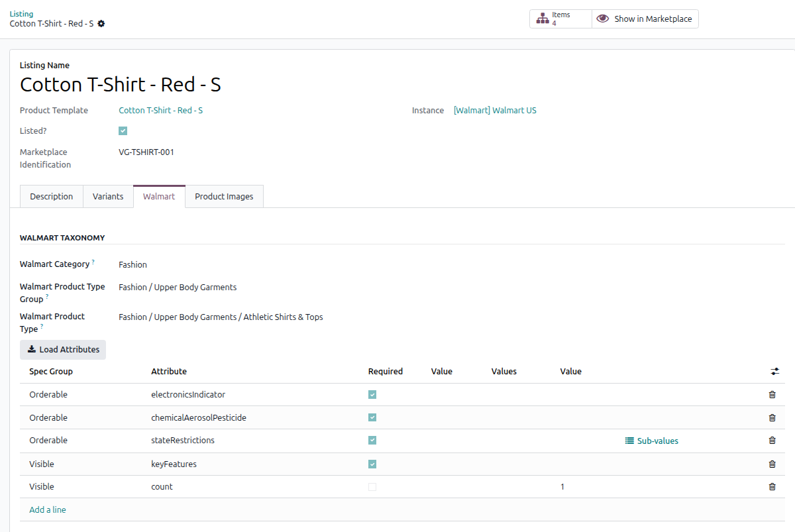795x532 pixels.
Task: Click the Load Attributes button
Action: pyautogui.click(x=63, y=350)
